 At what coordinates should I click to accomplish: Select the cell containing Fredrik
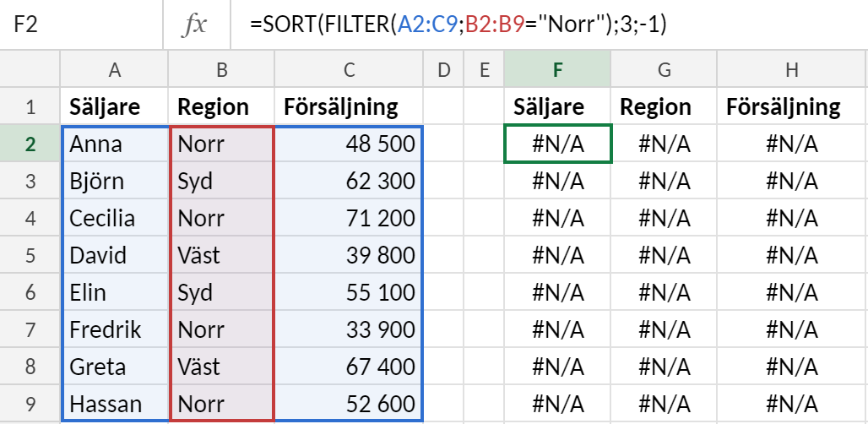[114, 329]
